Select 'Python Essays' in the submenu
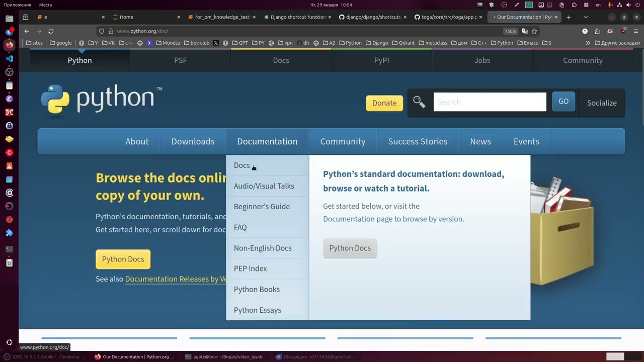Screen dimensions: 644x362 point(267,310)
